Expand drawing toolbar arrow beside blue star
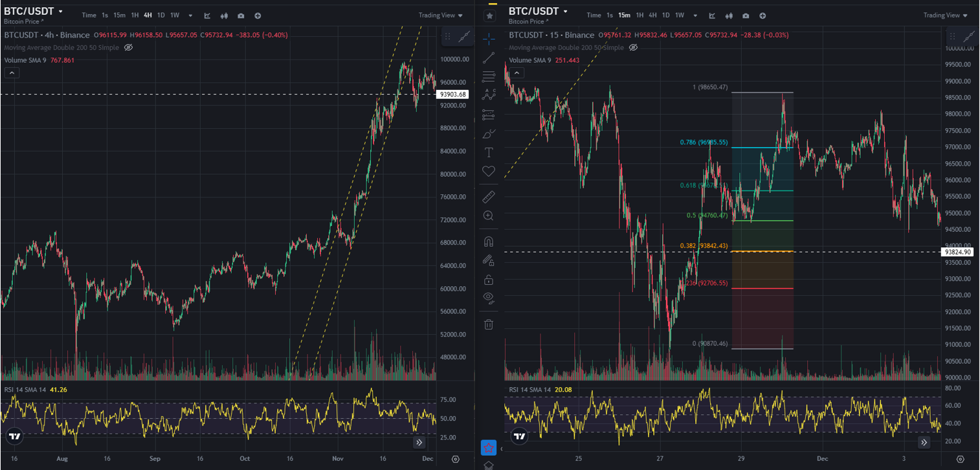This screenshot has height=470, width=980. pos(501,448)
